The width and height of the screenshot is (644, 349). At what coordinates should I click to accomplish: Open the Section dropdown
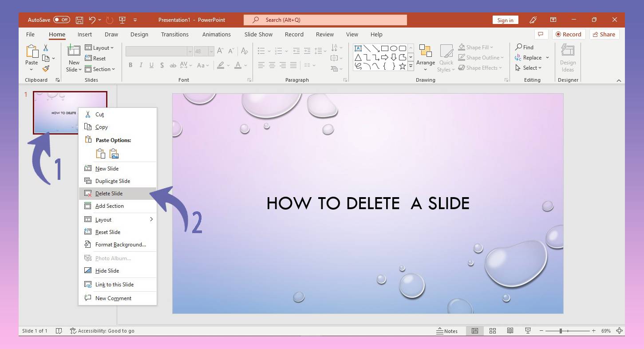(x=100, y=69)
